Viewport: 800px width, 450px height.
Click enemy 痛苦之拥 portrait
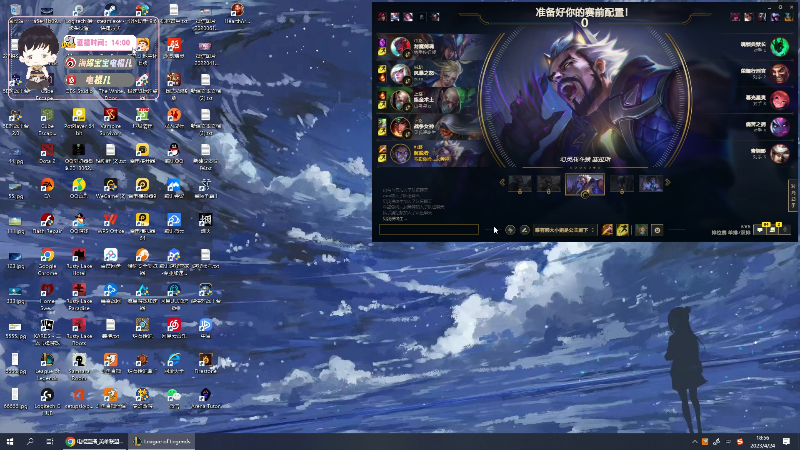coord(780,127)
